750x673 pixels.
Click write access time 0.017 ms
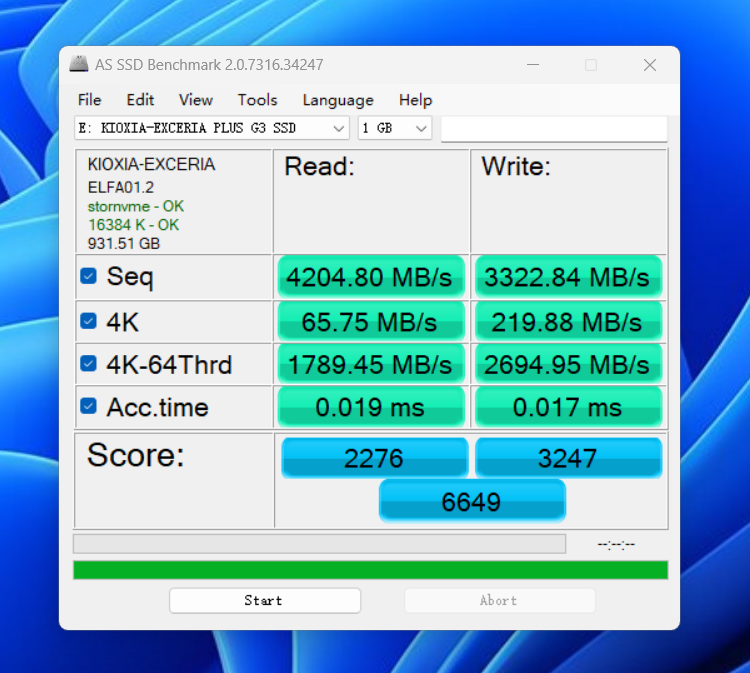[568, 407]
